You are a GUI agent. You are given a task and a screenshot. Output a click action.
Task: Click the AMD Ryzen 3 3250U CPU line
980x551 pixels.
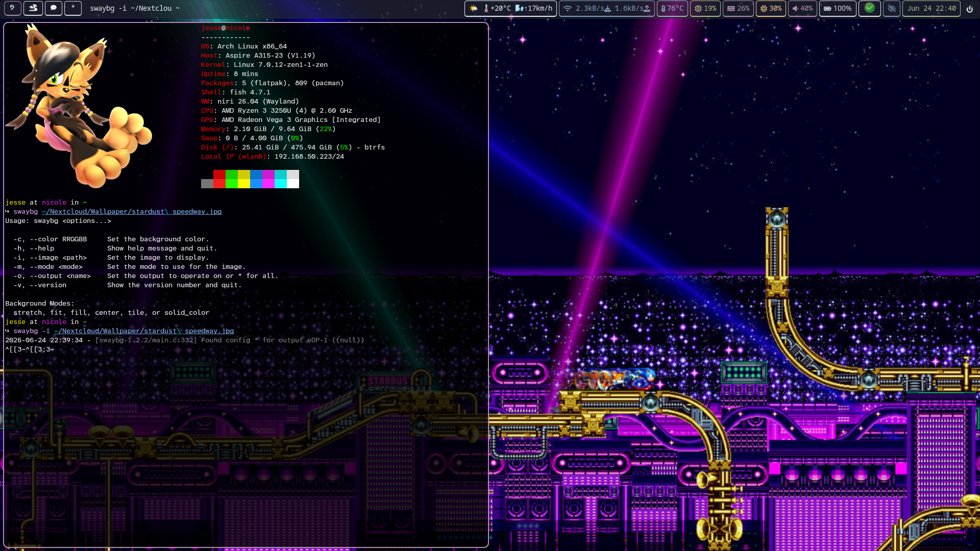[277, 111]
